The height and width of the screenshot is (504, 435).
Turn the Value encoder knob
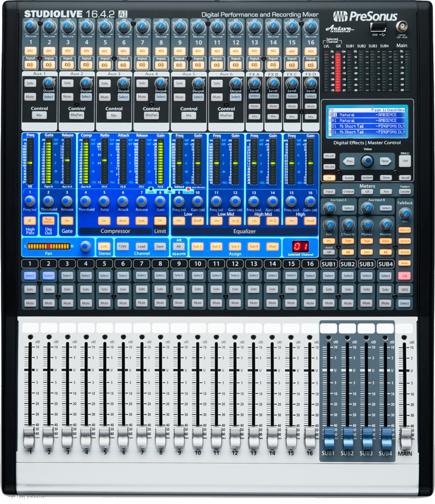367,161
